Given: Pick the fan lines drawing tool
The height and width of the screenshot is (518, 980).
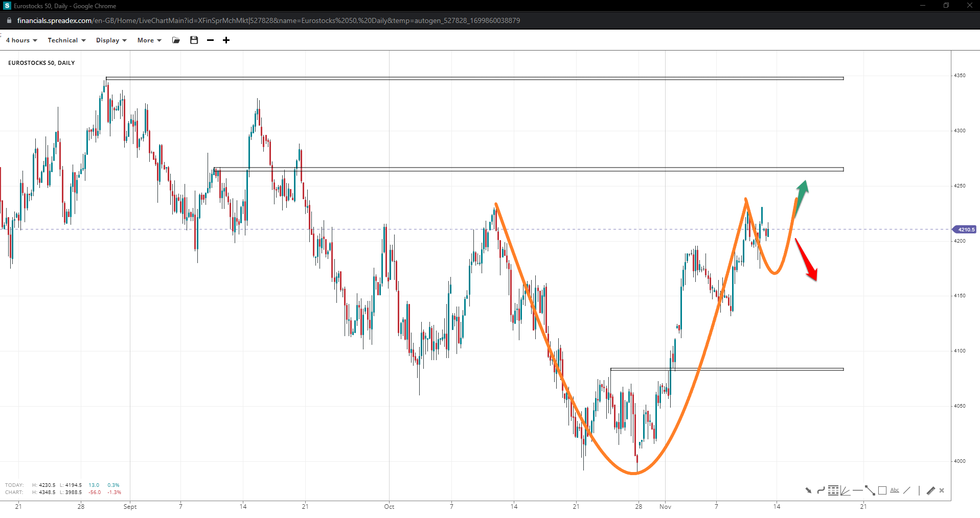Looking at the screenshot, I should (845, 490).
